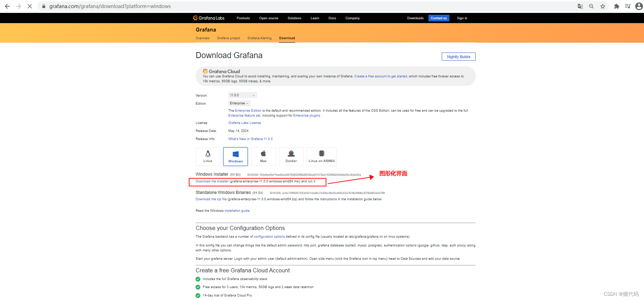This screenshot has width=644, height=300.
Task: Click the Download the zip file link
Action: [211, 199]
